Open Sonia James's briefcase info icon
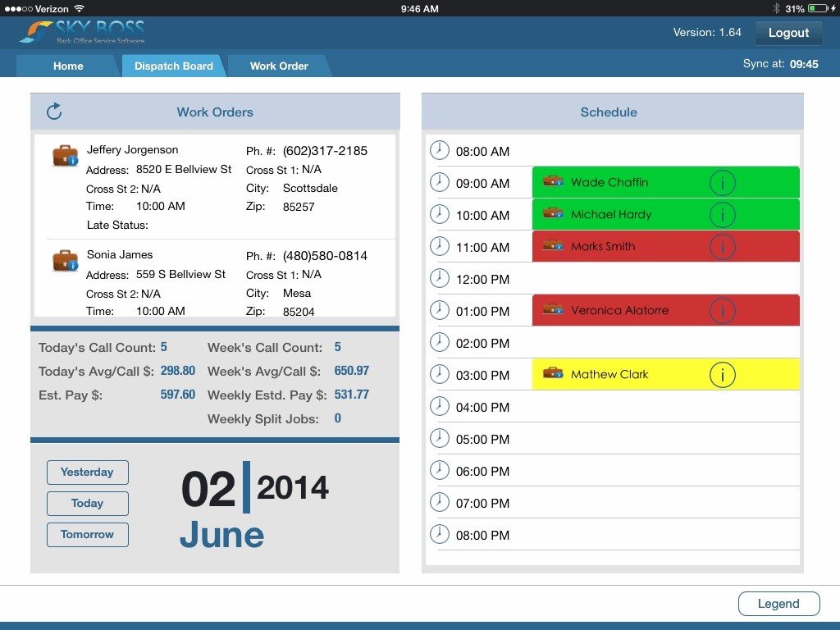Viewport: 840px width, 630px height. (66, 260)
